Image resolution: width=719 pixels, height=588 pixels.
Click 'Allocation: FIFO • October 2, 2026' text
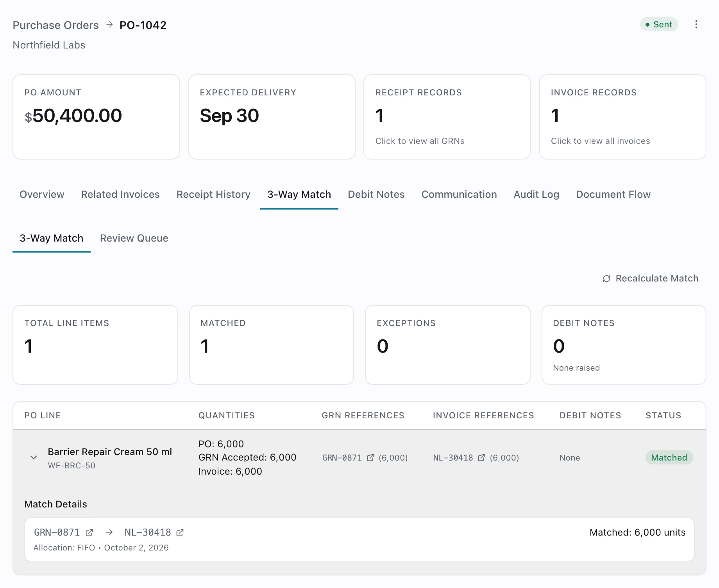tap(101, 548)
